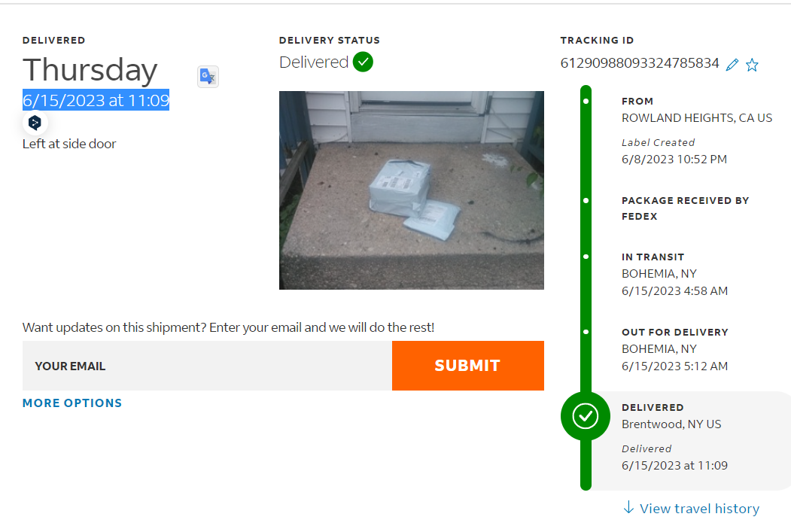The image size is (791, 532).
Task: Click the Google Translate extension icon
Action: click(208, 77)
